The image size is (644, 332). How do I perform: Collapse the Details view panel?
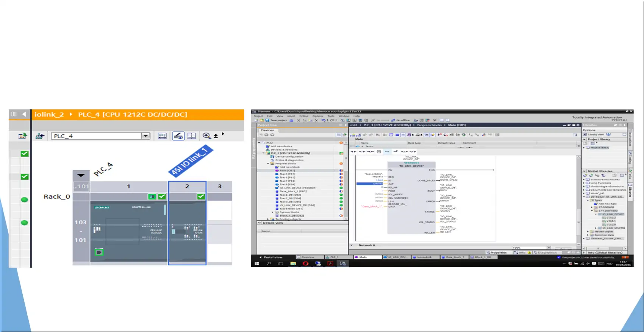(259, 223)
